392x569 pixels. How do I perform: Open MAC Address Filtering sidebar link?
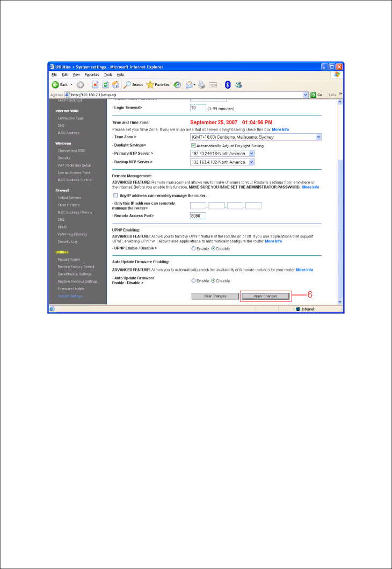click(x=75, y=212)
